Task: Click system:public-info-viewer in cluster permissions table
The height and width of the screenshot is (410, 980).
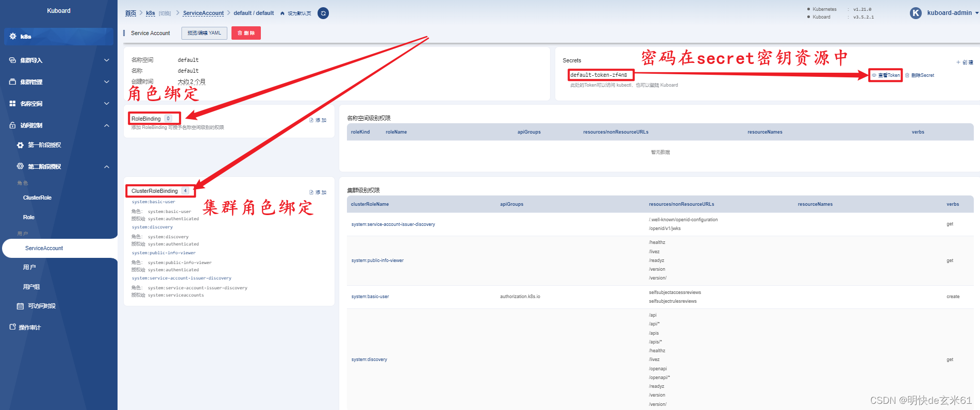Action: [x=377, y=261]
